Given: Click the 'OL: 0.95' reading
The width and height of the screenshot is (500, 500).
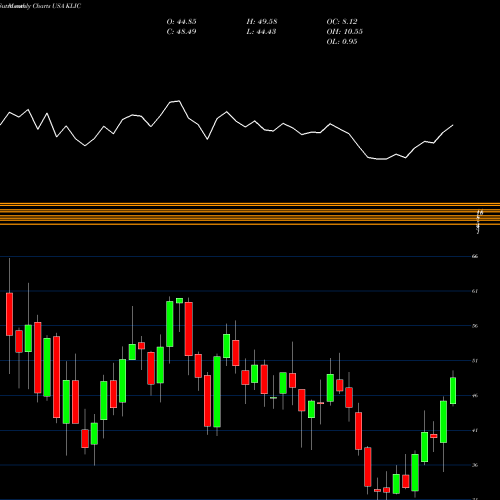Looking at the screenshot, I should pos(342,42).
